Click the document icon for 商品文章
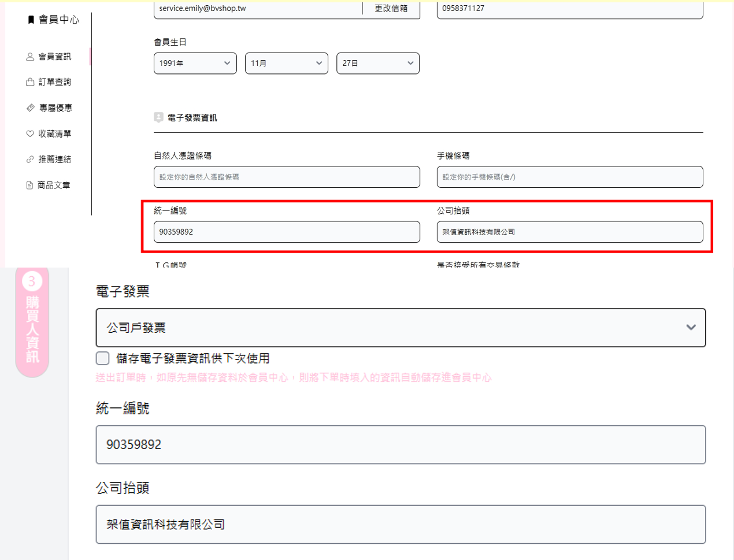The image size is (734, 560). coord(29,185)
